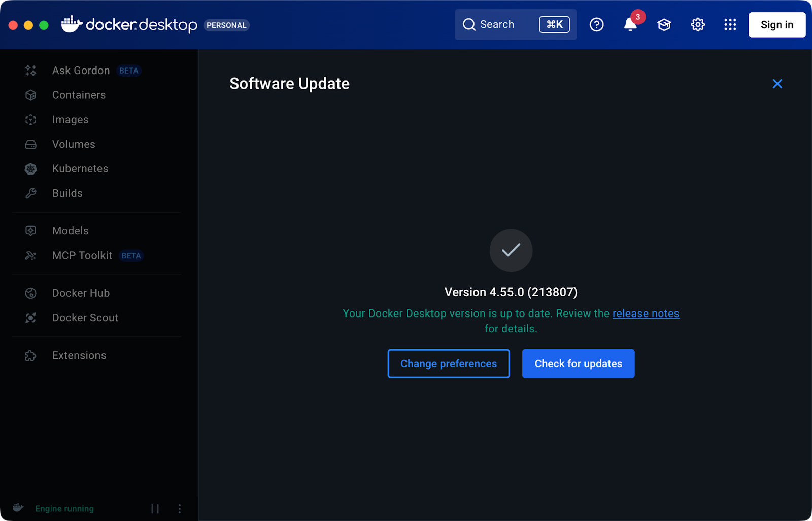Click the MCP Toolkit label
The image size is (812, 521).
[x=82, y=256]
